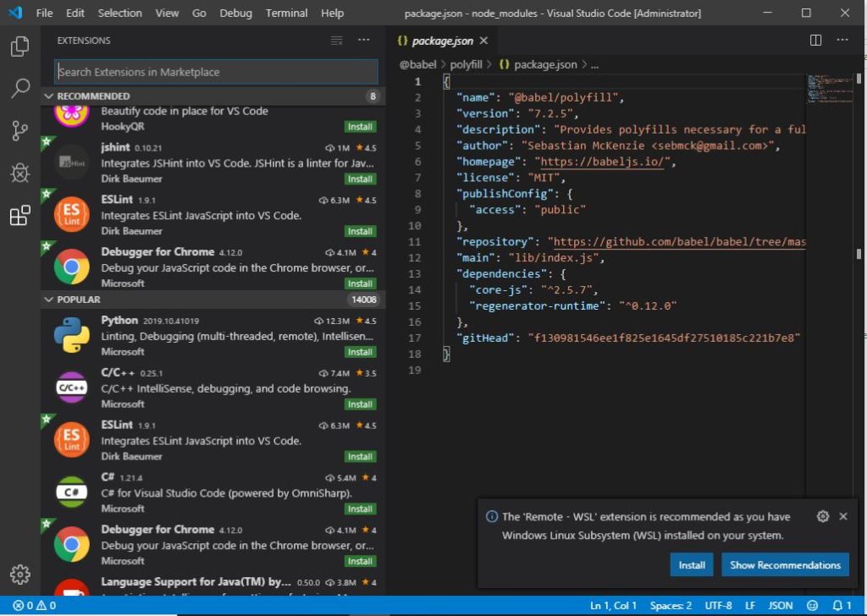Open the https://babeljs.io/ homepage link
The width and height of the screenshot is (867, 616).
pos(602,162)
